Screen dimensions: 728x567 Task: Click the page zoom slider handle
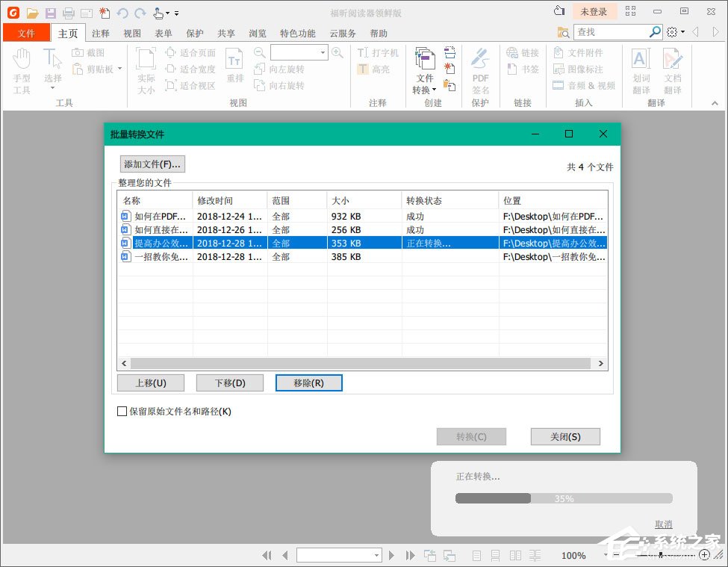point(661,555)
